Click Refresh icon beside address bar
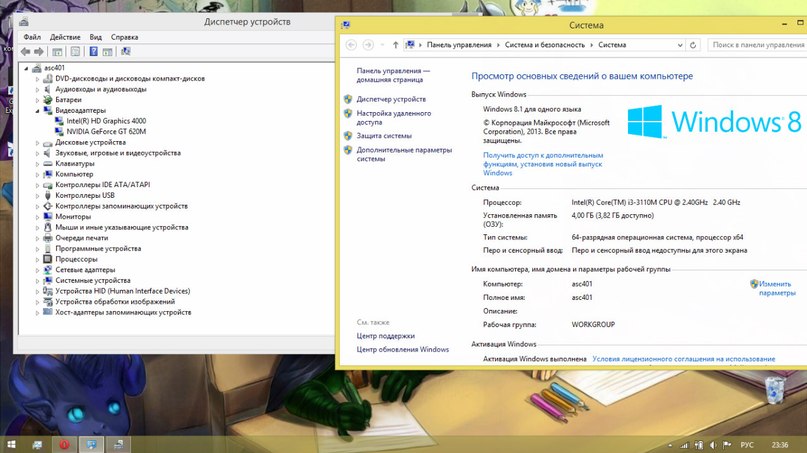 tap(693, 45)
